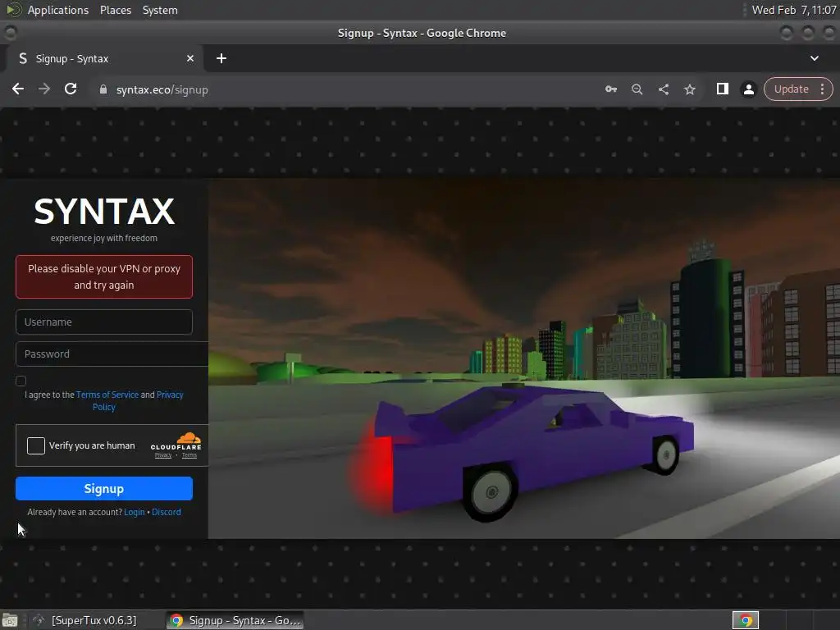The height and width of the screenshot is (630, 840).
Task: Click the SYNTAX logo heading
Action: click(x=104, y=211)
